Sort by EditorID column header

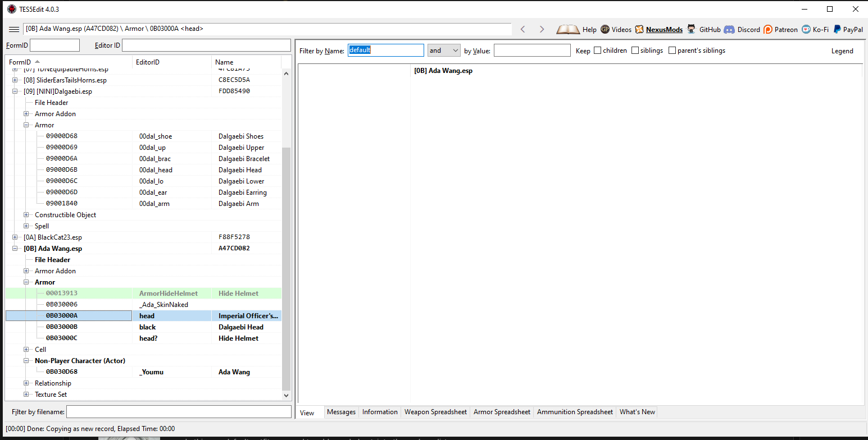[172, 62]
